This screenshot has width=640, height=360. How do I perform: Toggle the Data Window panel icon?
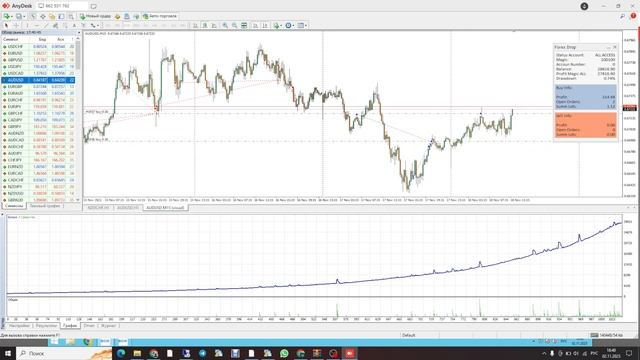pos(42,16)
